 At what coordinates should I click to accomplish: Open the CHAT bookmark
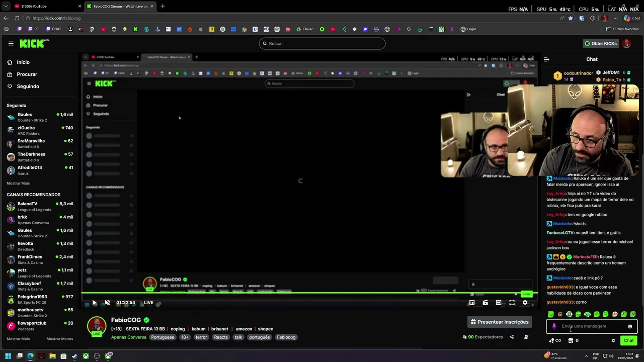click(x=53, y=29)
